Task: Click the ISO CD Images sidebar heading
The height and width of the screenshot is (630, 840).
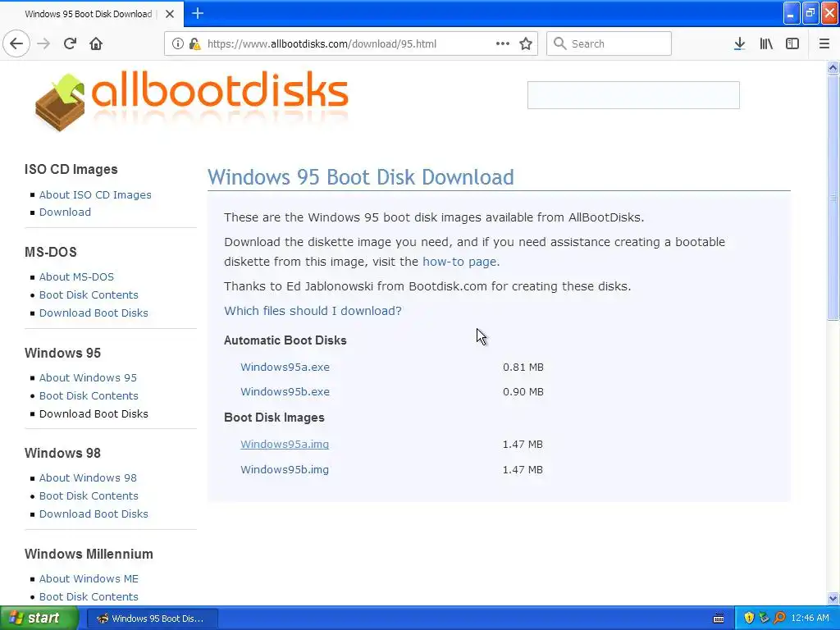Action: pos(71,169)
